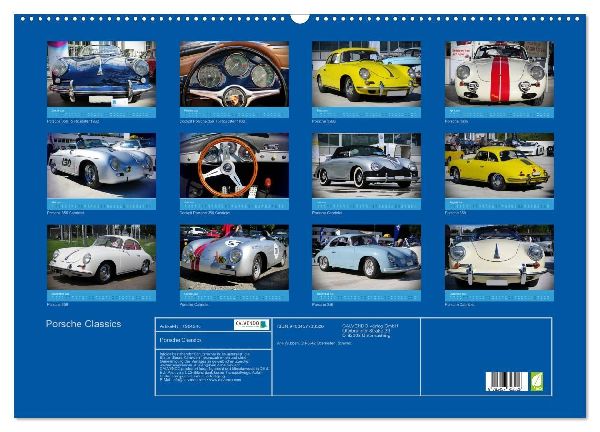Image resolution: width=600 pixels, height=432 pixels.
Task: Click the calendar strip under wooden steering wheel photo
Action: pyautogui.click(x=234, y=204)
